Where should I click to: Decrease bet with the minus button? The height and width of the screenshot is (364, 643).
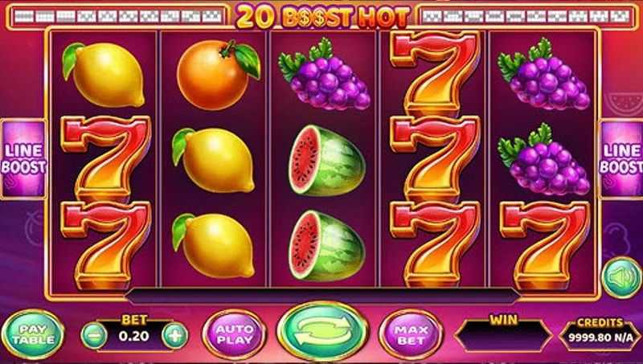pos(94,336)
